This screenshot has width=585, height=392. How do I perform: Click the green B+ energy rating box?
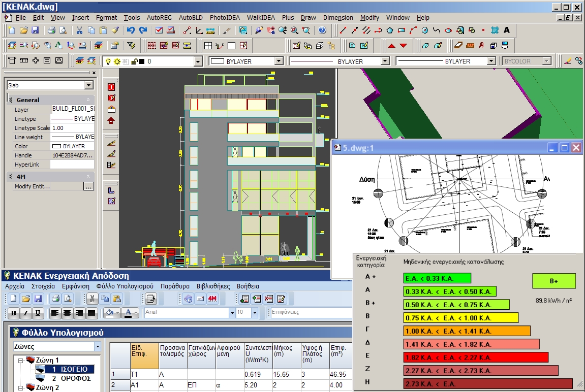pos(553,281)
